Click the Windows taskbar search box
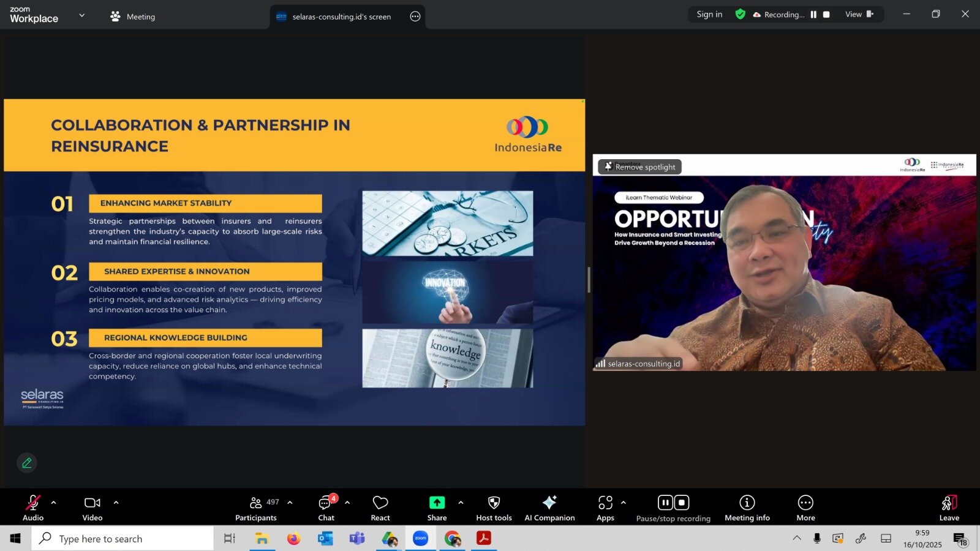980x551 pixels. 123,539
